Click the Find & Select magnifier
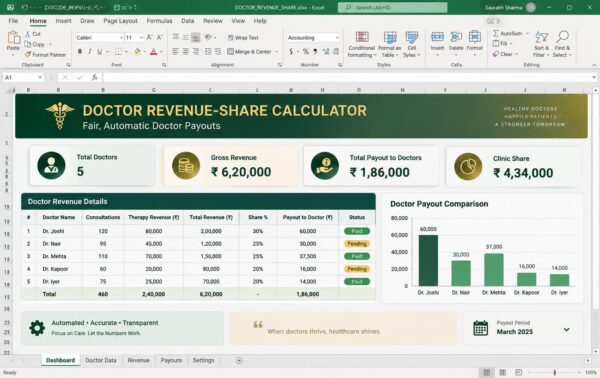 (x=562, y=37)
